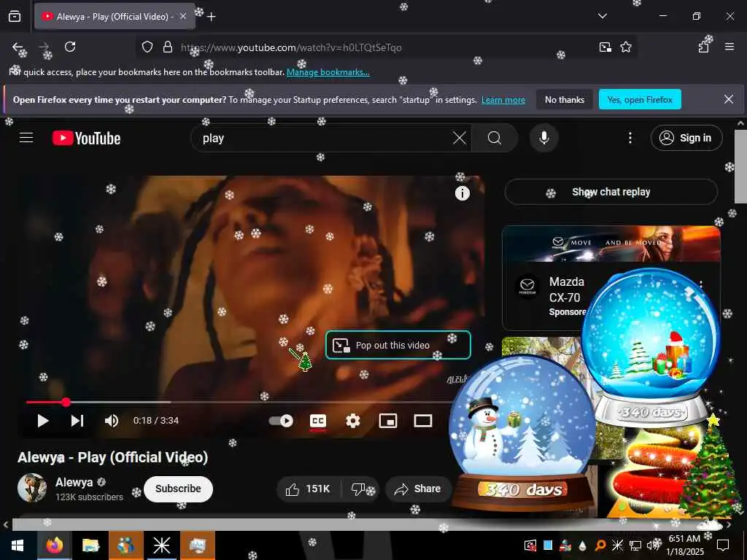Open the Mazda CX-70 ad banner
Viewport: 747px width, 560px height.
coord(611,244)
